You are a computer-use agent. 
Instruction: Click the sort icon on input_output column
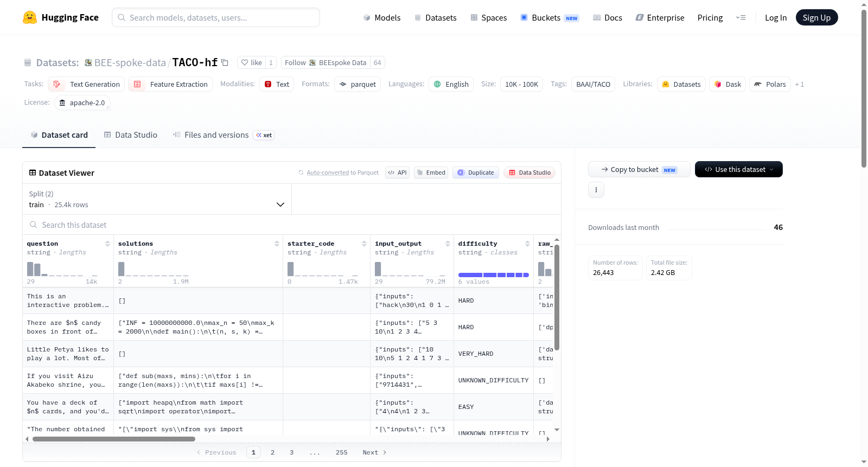(448, 244)
